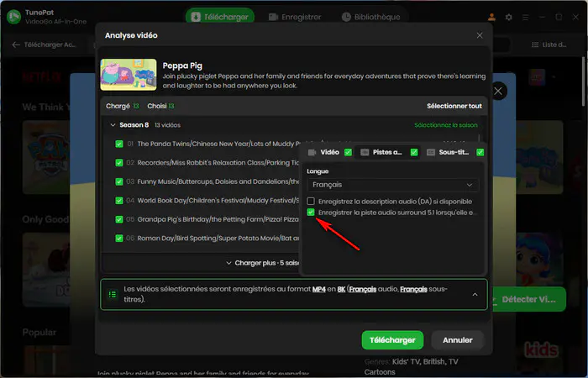Click the Sous-tit... subtitle icon

(431, 152)
